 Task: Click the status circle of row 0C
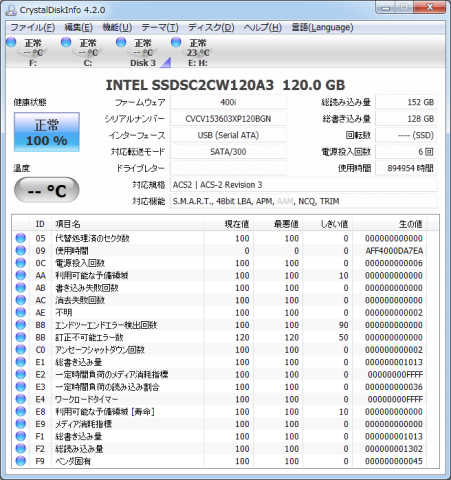click(21, 263)
